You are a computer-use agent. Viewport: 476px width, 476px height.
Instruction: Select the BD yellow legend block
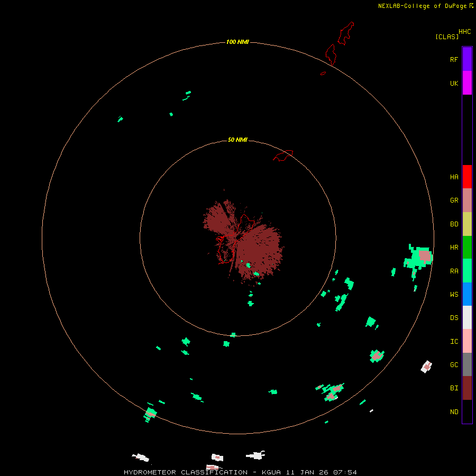coord(467,224)
